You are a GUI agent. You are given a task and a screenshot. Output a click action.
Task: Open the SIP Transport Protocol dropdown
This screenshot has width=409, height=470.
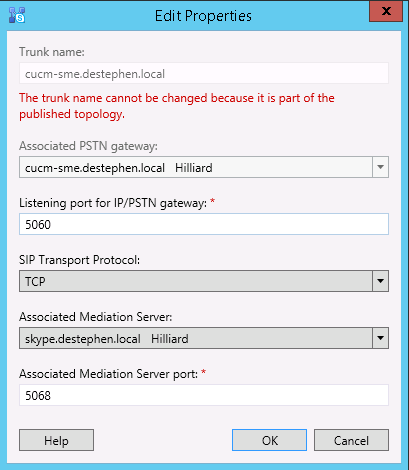click(380, 281)
